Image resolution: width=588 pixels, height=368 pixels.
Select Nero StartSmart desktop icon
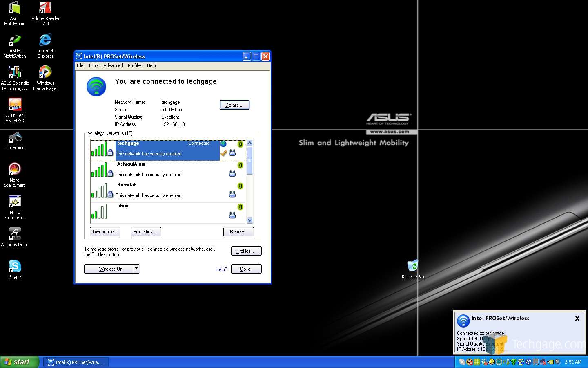[x=15, y=175]
